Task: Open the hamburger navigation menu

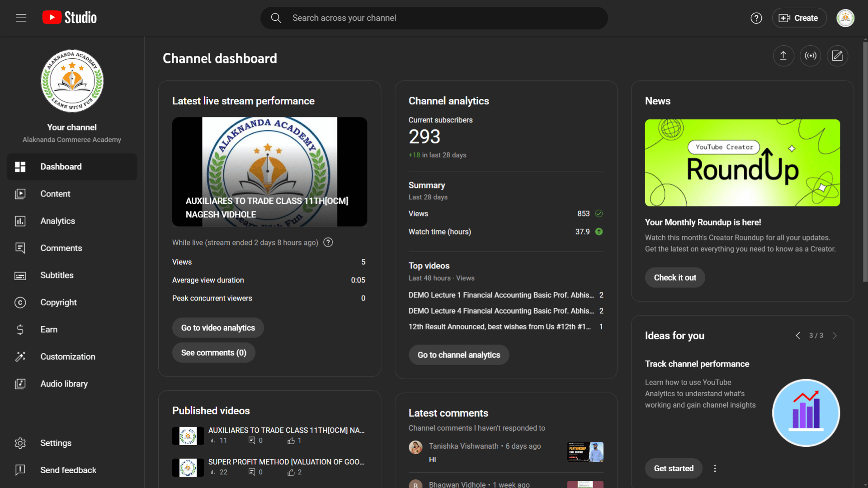Action: [x=21, y=18]
